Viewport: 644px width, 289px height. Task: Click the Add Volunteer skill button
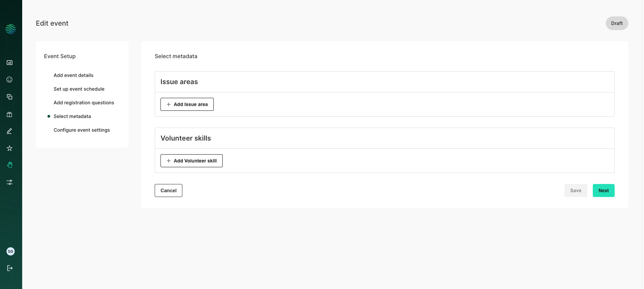[192, 161]
